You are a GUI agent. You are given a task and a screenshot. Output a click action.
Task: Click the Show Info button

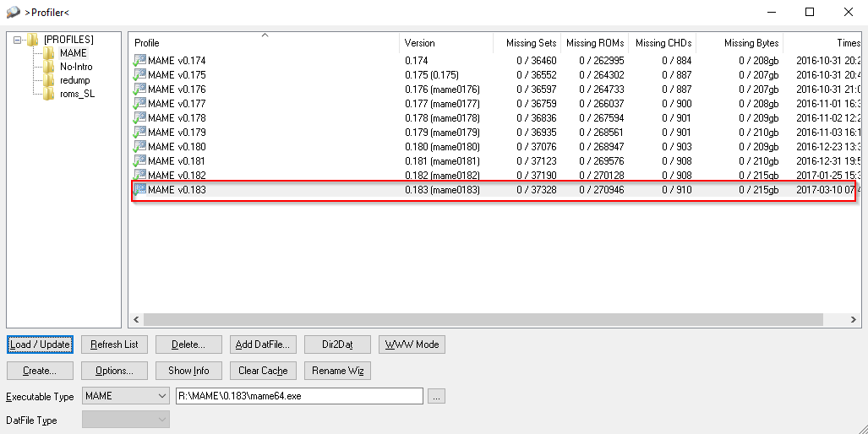188,371
